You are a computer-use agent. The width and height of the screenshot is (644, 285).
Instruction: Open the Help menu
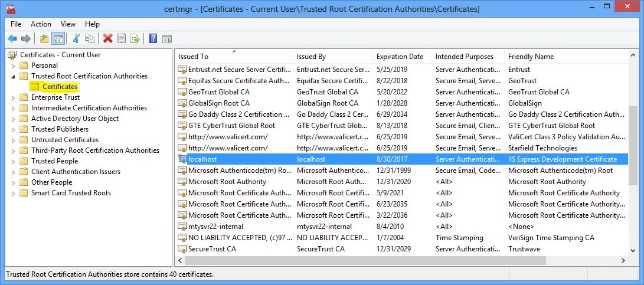point(93,24)
